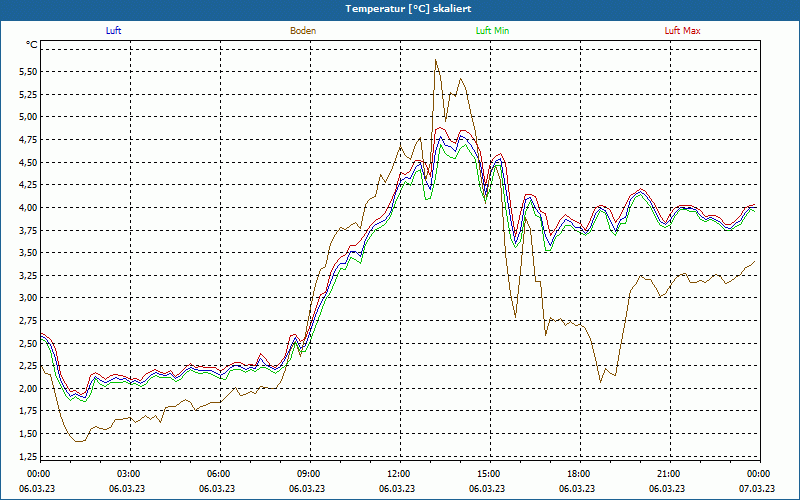The height and width of the screenshot is (500, 800).
Task: Click the 2,25 y-axis value
Action: (x=28, y=366)
